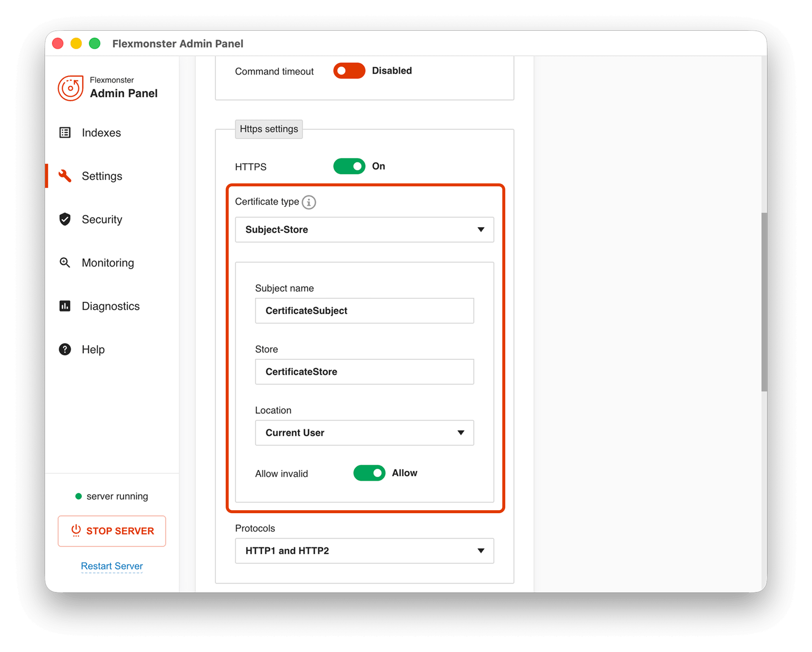Click the Https settings section label
The height and width of the screenshot is (652, 812).
[x=269, y=129]
